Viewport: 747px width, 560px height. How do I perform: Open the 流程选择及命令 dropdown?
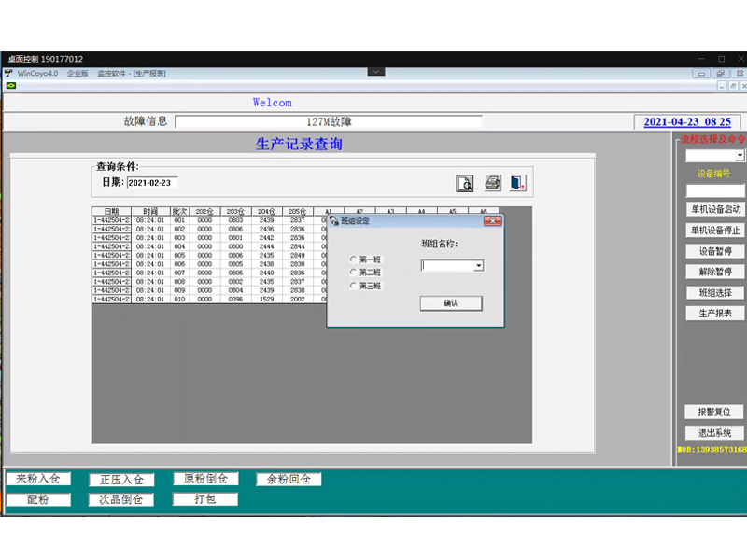point(740,156)
